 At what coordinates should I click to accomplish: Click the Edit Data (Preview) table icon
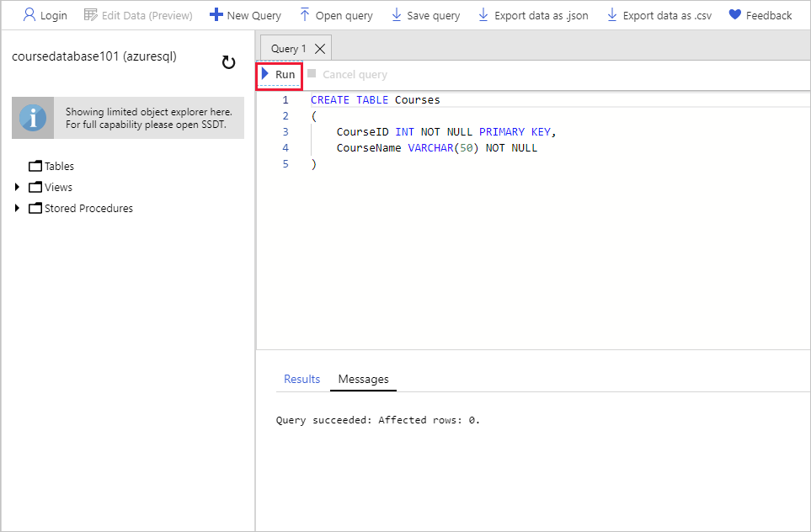point(90,15)
